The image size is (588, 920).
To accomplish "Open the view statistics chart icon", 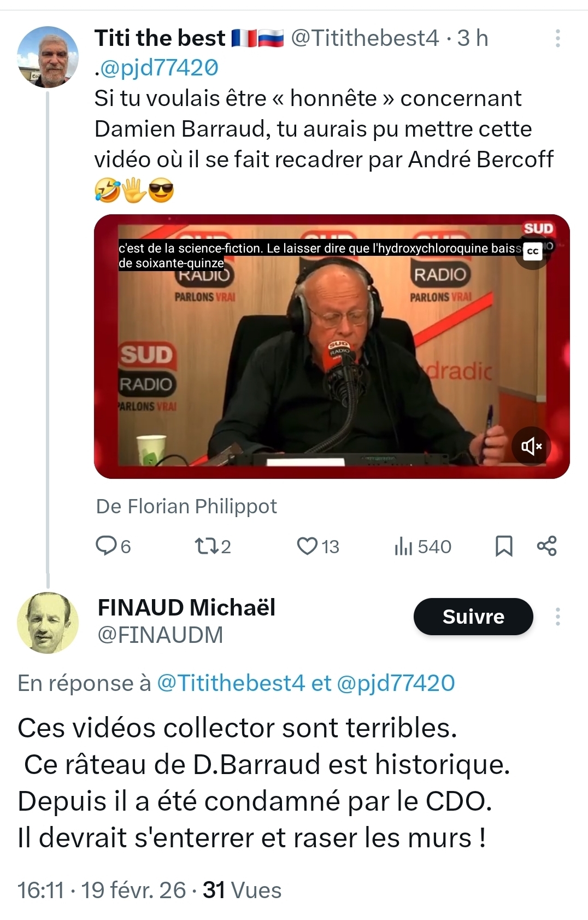I will click(x=403, y=546).
